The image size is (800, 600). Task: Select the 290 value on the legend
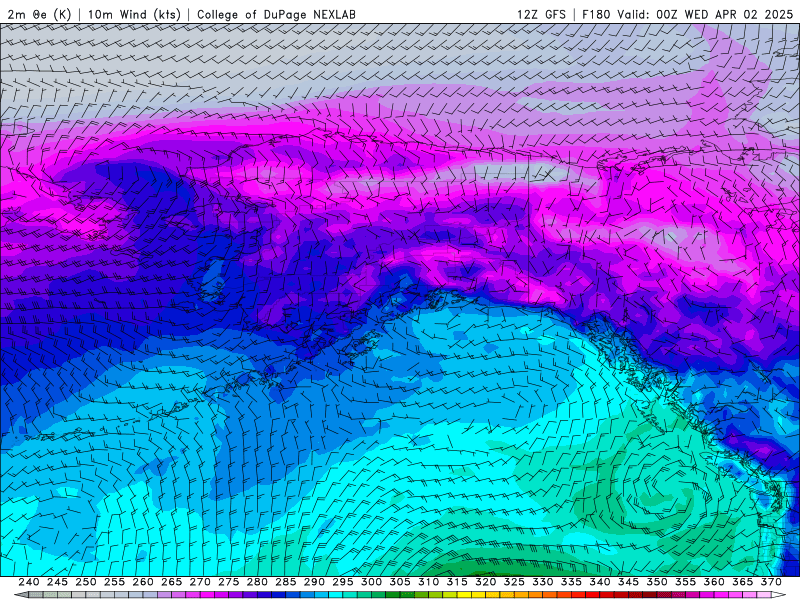pyautogui.click(x=314, y=582)
